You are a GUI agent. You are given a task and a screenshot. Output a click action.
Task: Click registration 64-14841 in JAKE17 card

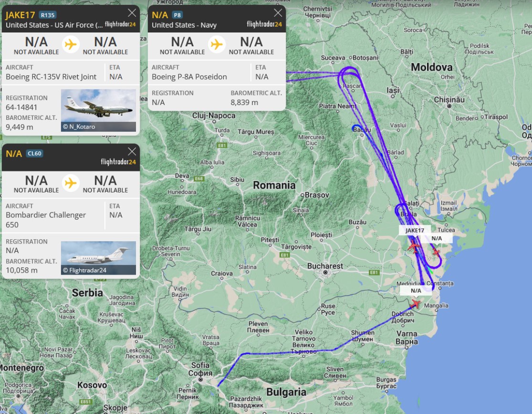pyautogui.click(x=21, y=107)
